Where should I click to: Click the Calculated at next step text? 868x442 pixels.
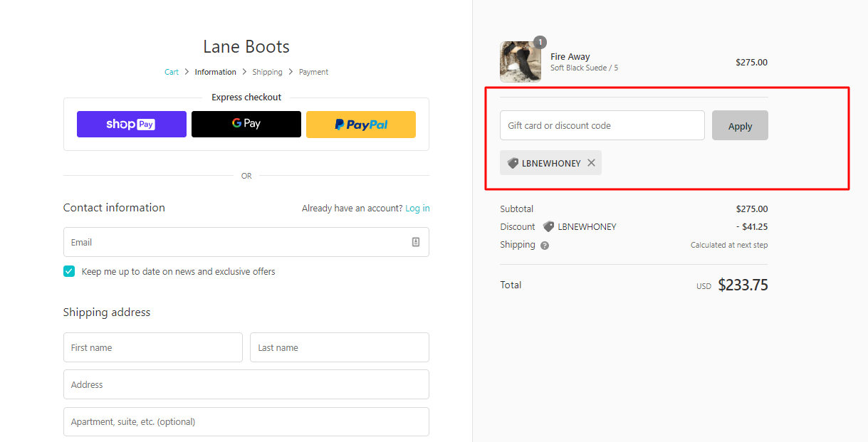pos(729,245)
